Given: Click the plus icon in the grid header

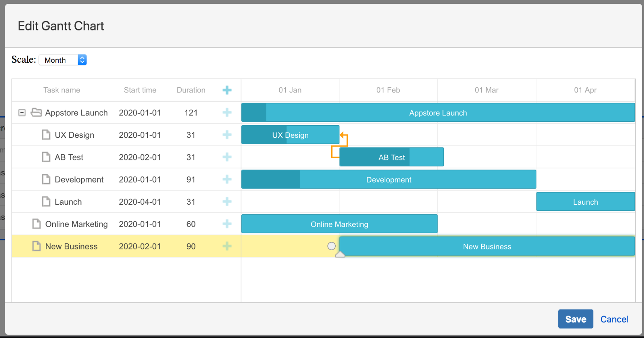Looking at the screenshot, I should click(227, 90).
